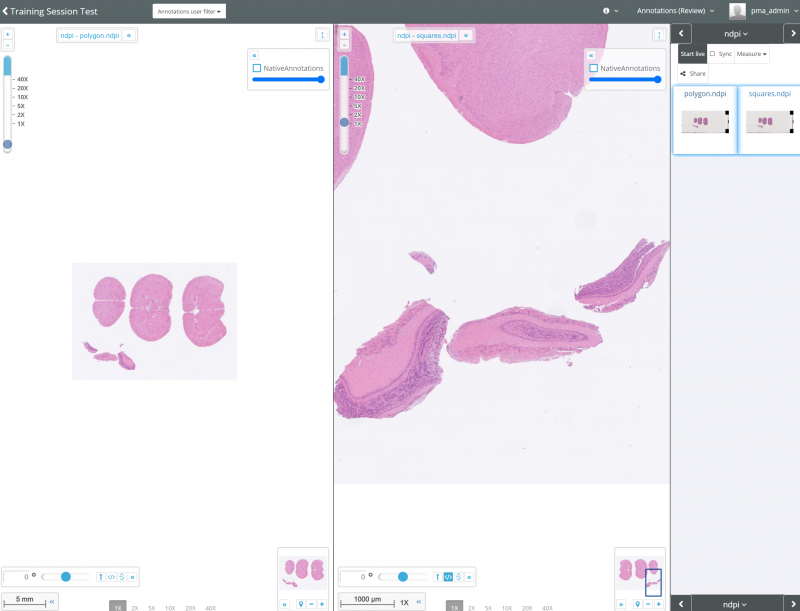Check NativeAnnotations box in right viewer
The width and height of the screenshot is (800, 611).
tap(593, 68)
